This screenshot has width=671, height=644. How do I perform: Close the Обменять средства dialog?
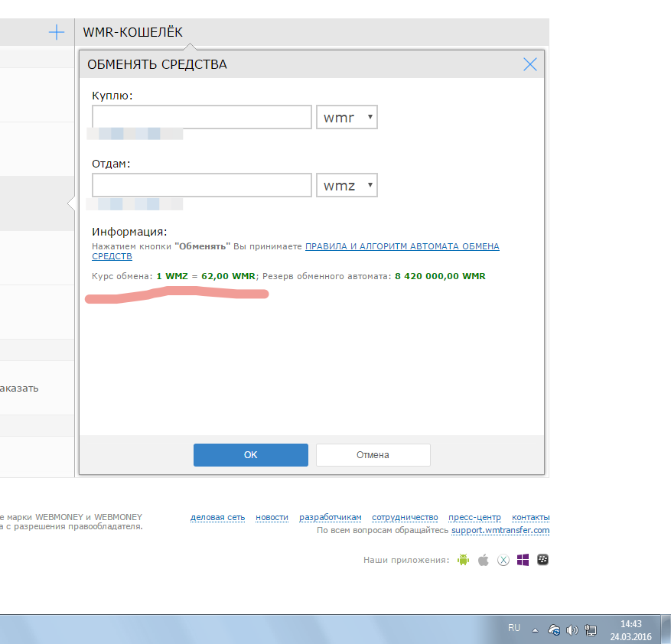click(530, 65)
